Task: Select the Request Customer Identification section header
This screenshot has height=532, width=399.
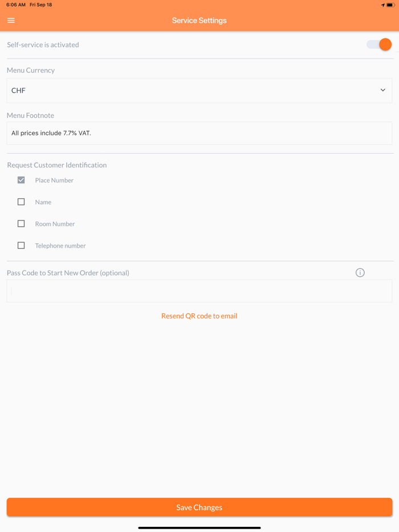Action: click(56, 165)
